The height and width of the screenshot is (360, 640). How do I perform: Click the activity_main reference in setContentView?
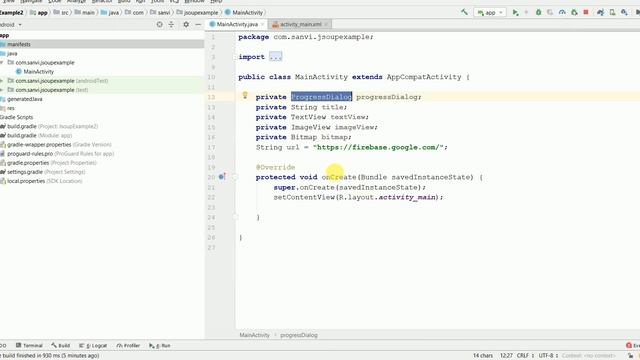click(x=407, y=197)
